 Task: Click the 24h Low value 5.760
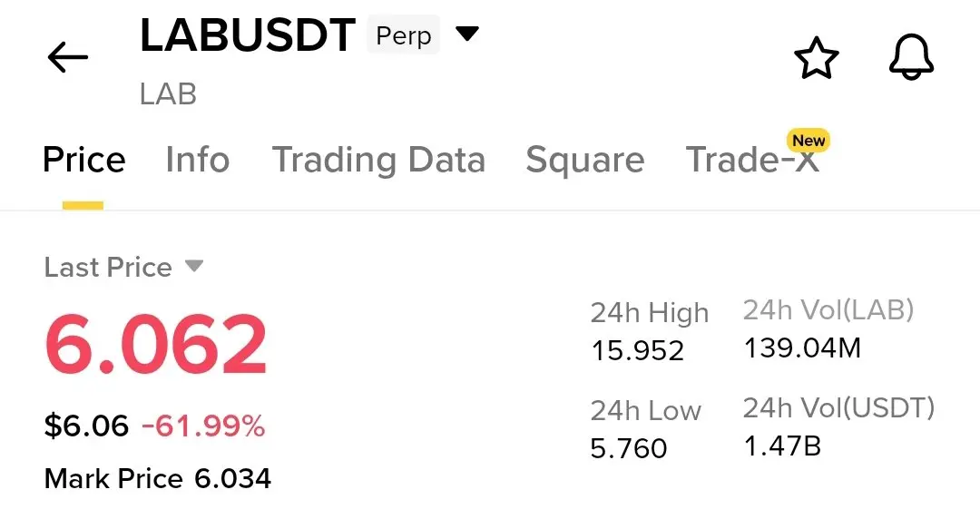tap(629, 448)
